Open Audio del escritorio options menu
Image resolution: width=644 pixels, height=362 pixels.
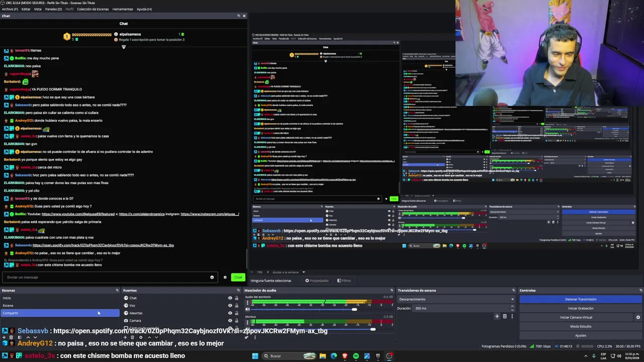click(248, 302)
